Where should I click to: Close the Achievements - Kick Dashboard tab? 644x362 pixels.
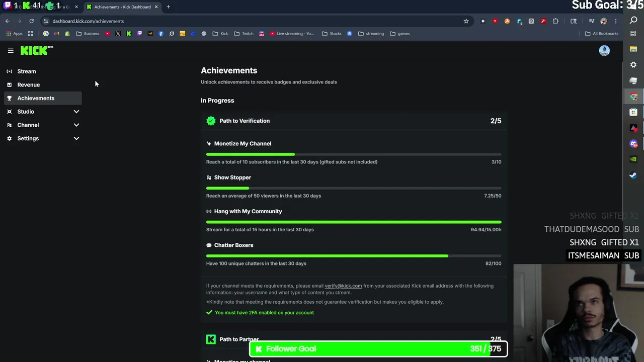click(x=156, y=7)
